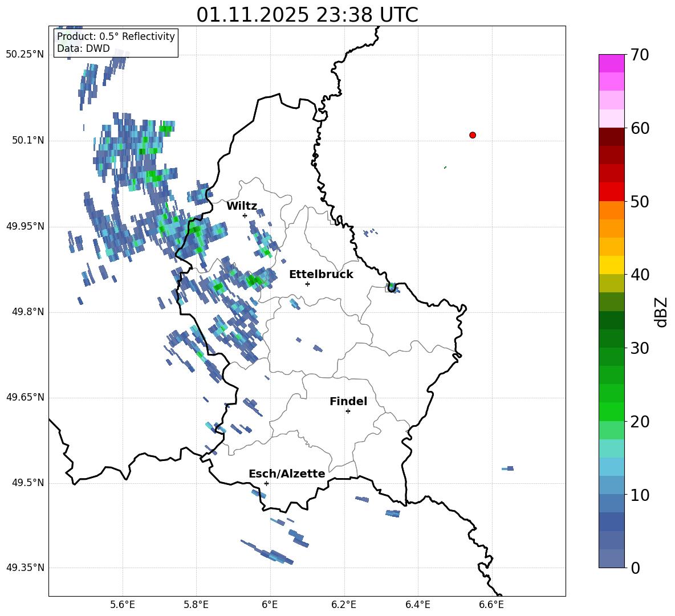Click the Ettelbruck station cross marker
Image resolution: width=675 pixels, height=616 pixels.
tap(307, 284)
